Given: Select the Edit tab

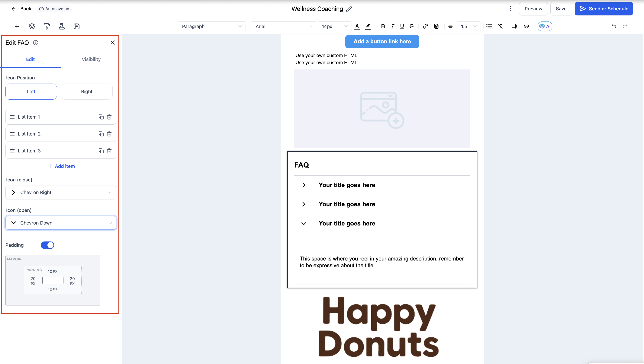Looking at the screenshot, I should point(30,59).
